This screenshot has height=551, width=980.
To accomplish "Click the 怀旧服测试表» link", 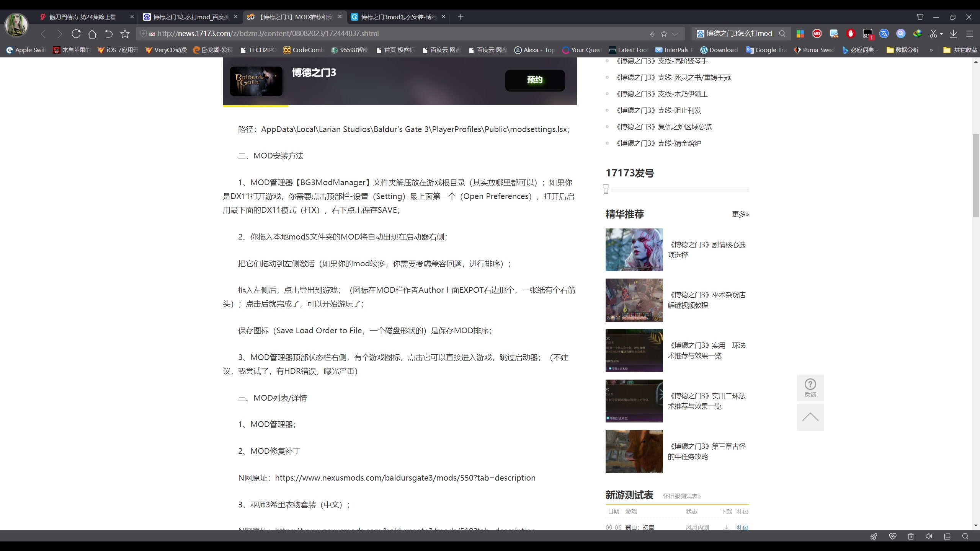I will click(x=682, y=496).
